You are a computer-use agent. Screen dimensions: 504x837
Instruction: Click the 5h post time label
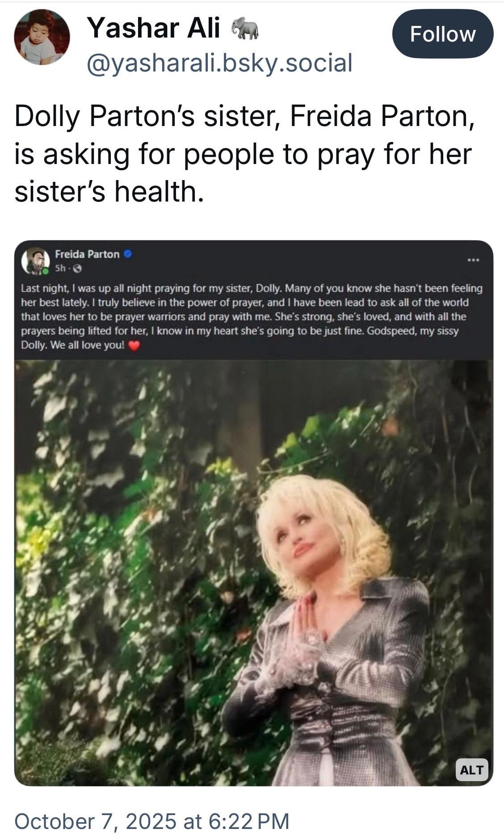click(x=60, y=269)
